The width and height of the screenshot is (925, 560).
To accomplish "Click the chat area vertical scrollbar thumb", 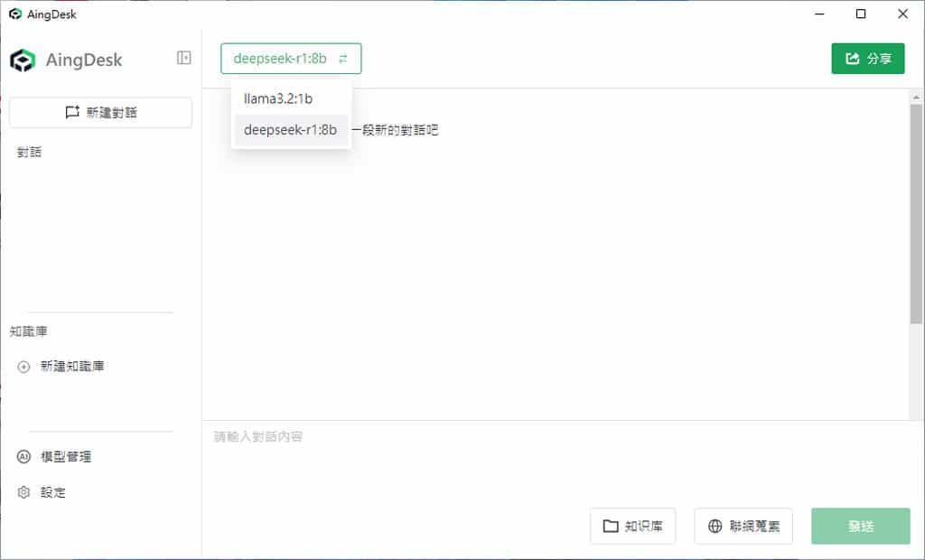I will (916, 214).
